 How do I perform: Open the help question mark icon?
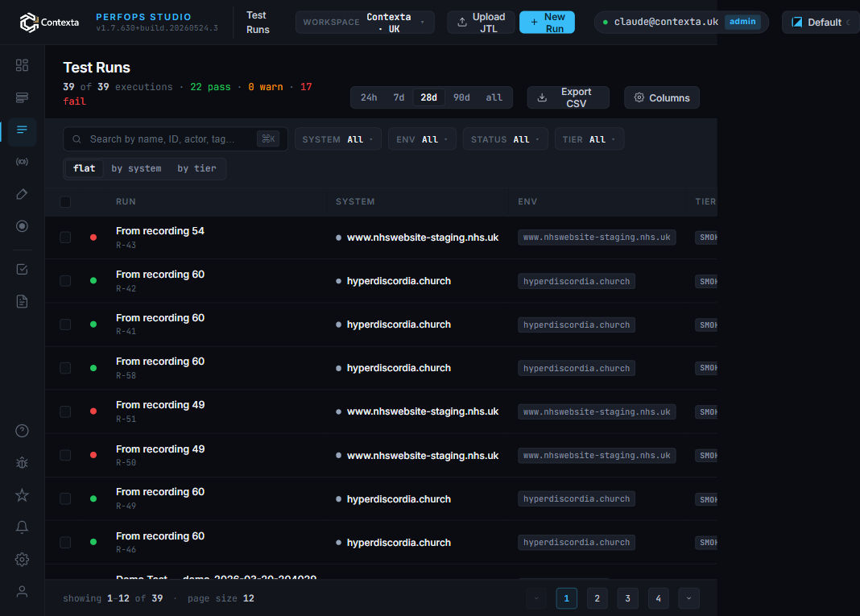pos(22,431)
